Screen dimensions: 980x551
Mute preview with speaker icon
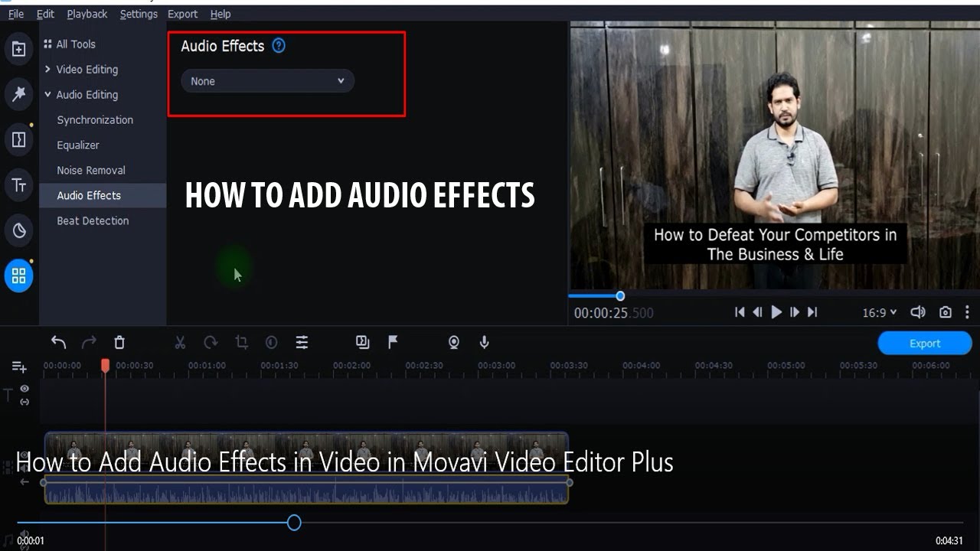(917, 312)
